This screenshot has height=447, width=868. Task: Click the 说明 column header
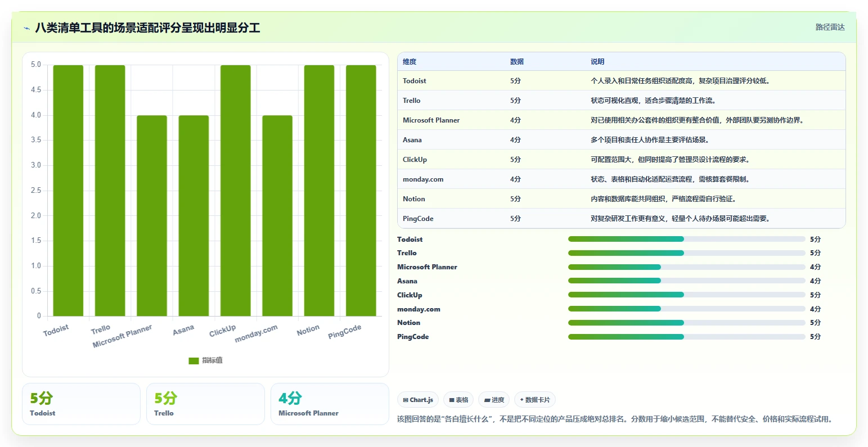597,62
